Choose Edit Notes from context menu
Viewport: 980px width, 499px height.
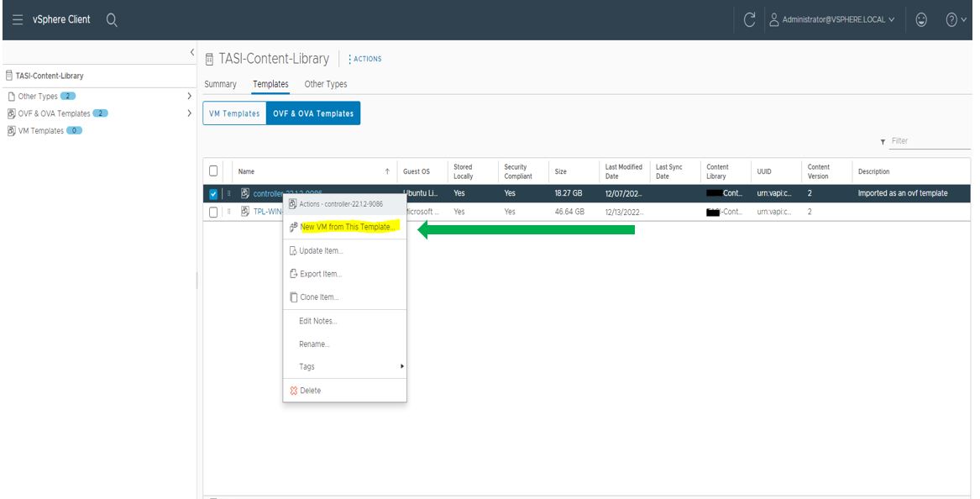(317, 321)
